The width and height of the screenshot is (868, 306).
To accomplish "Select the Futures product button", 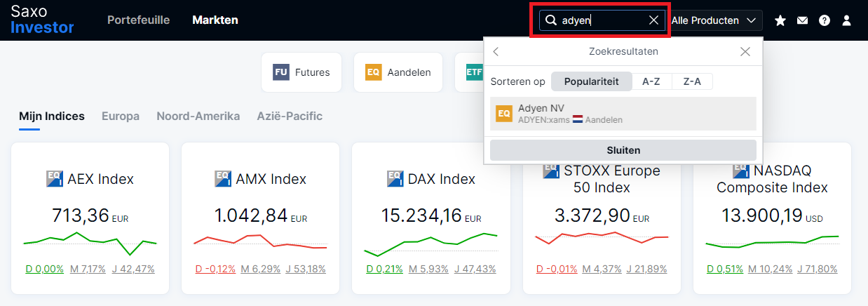I will (301, 72).
